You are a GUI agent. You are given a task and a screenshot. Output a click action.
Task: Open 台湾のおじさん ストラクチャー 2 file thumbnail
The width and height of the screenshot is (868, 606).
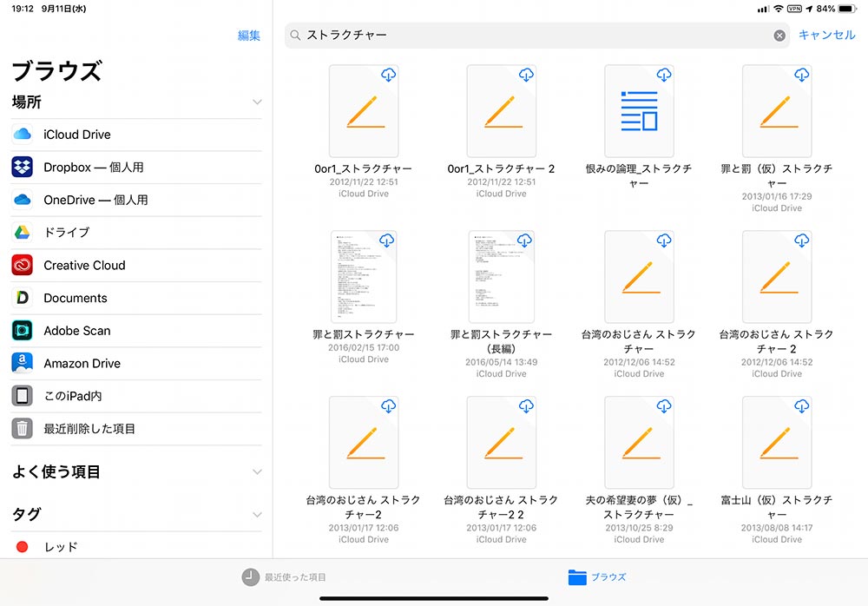point(777,276)
